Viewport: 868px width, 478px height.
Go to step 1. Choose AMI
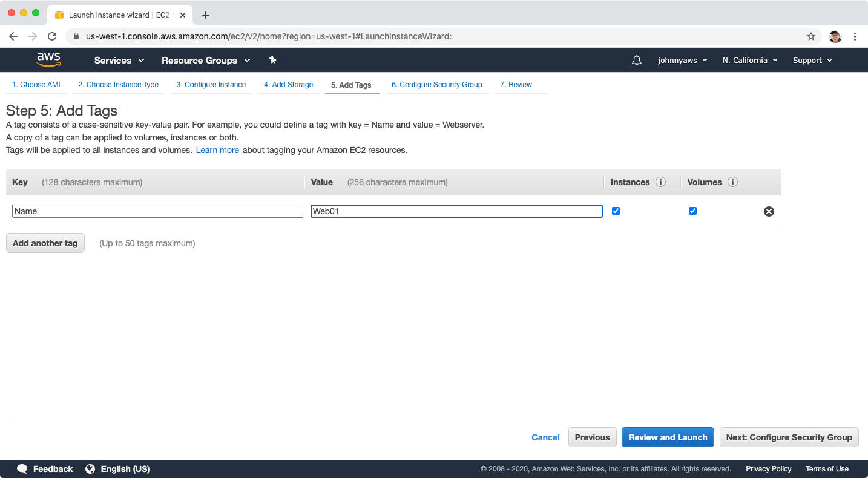point(36,85)
